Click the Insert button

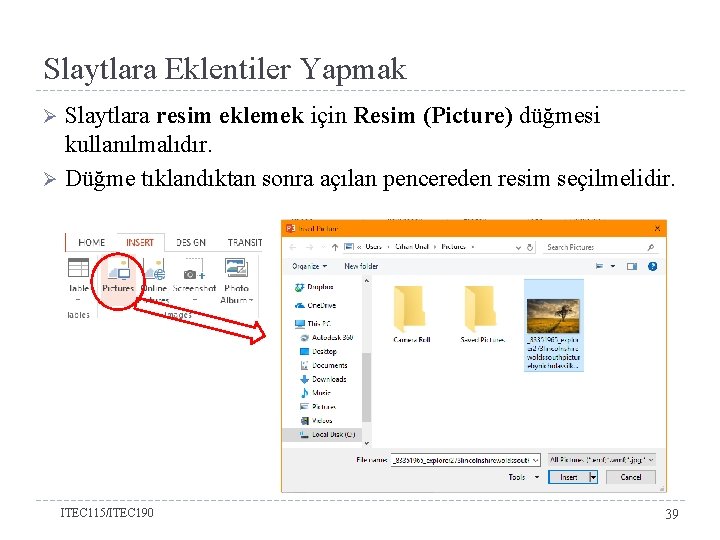[568, 477]
